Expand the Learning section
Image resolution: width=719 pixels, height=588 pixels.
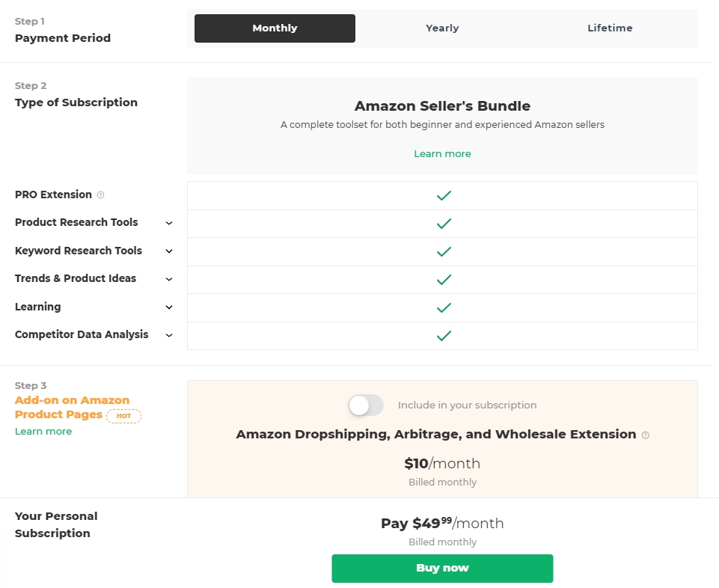(x=168, y=307)
